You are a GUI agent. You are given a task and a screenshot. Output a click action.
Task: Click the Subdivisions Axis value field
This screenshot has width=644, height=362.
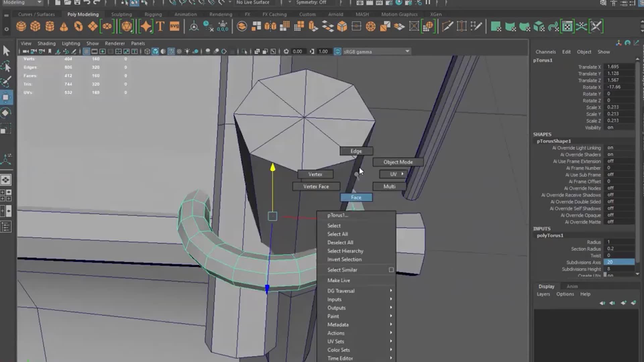(x=619, y=262)
